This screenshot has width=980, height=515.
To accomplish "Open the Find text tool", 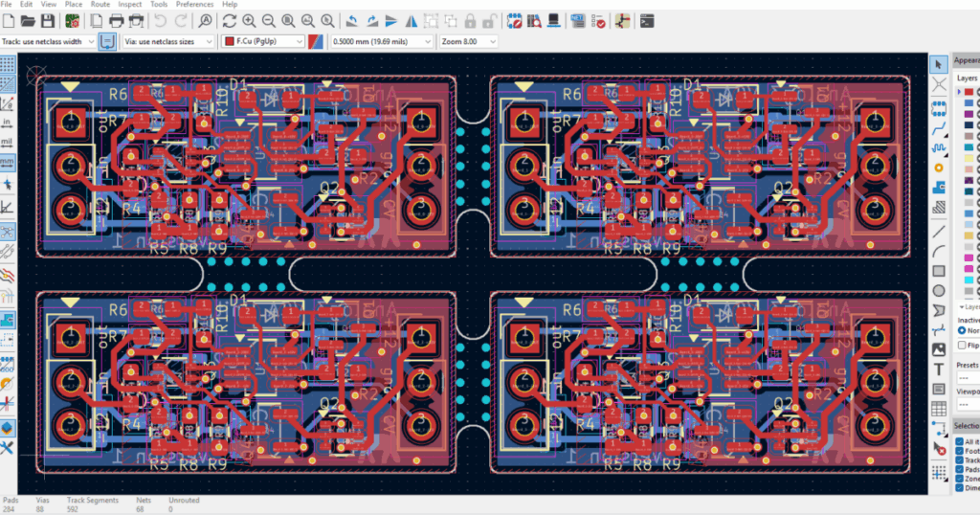I will (205, 21).
